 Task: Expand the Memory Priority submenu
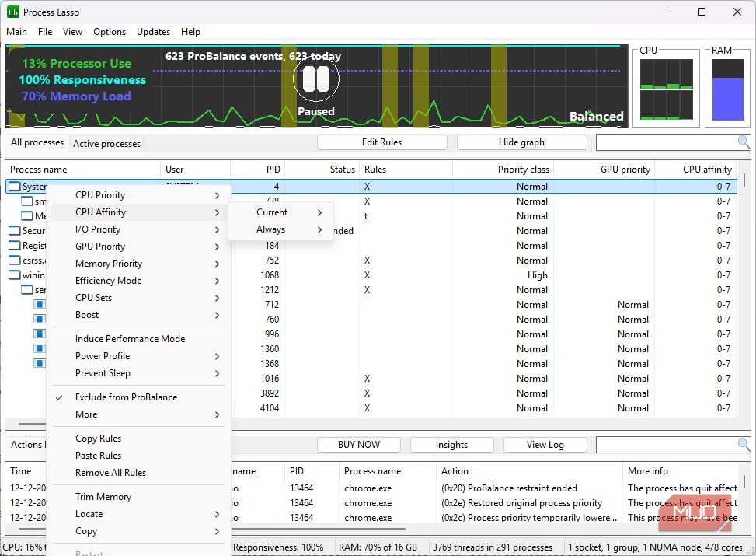138,264
